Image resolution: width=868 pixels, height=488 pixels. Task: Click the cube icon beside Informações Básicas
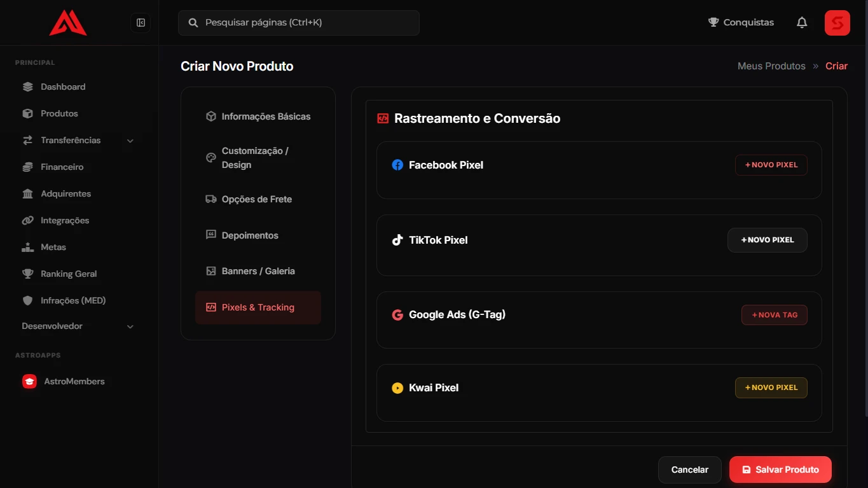click(x=211, y=116)
